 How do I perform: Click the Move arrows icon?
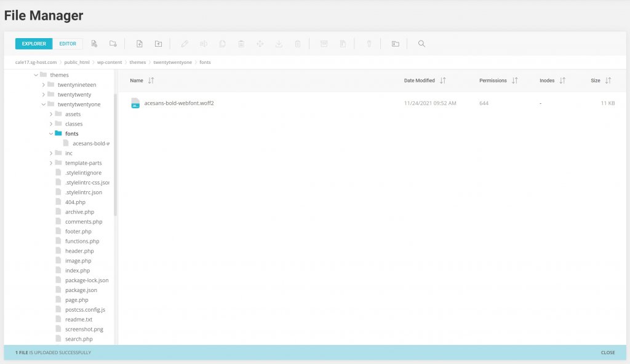[x=260, y=44]
